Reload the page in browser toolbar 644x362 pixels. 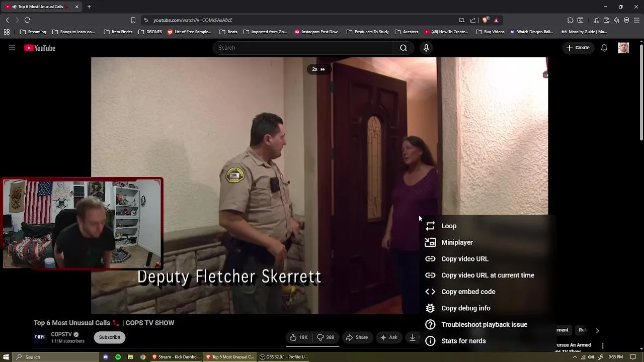[x=27, y=20]
